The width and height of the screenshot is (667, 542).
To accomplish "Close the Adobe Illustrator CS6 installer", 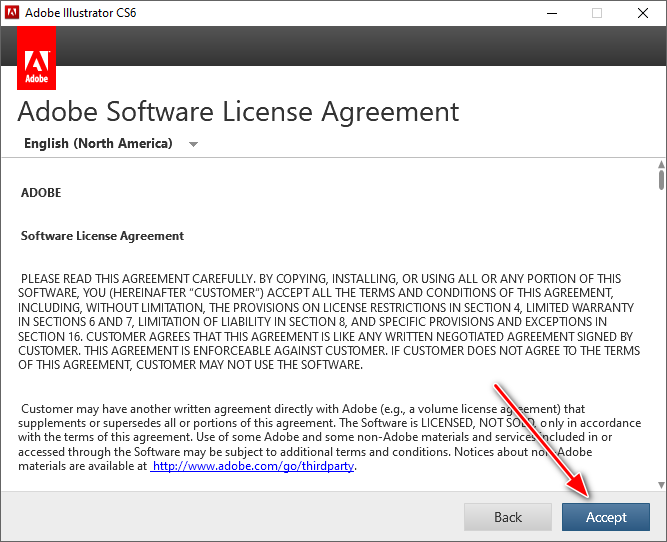I will 643,13.
